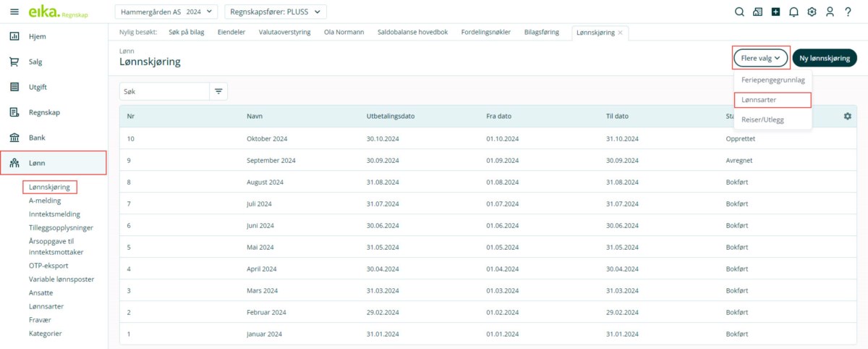
Task: Click the search magnifier icon in header
Action: point(739,12)
